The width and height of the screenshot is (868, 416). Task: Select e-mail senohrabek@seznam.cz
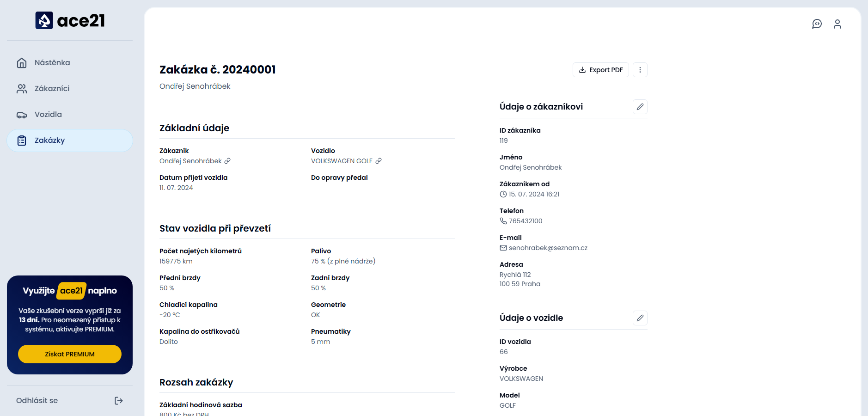tap(548, 248)
